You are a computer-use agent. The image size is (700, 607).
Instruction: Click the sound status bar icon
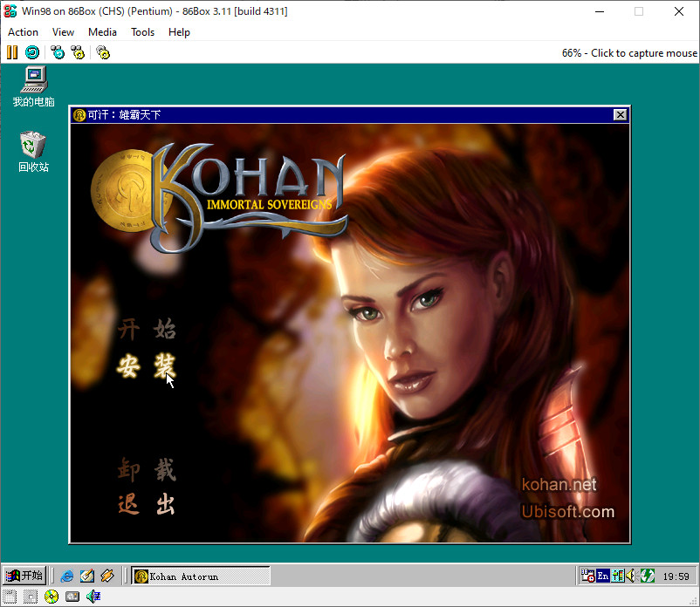[x=93, y=597]
